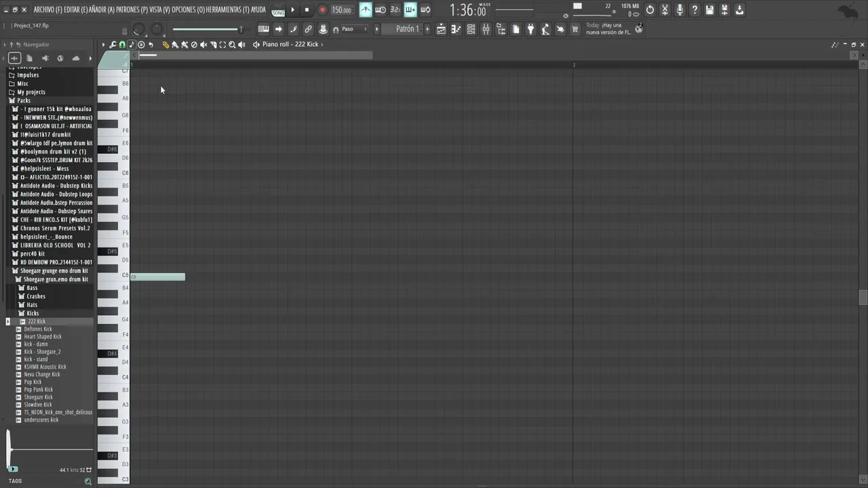
Task: Click the browser search magnifier icon
Action: [87, 481]
